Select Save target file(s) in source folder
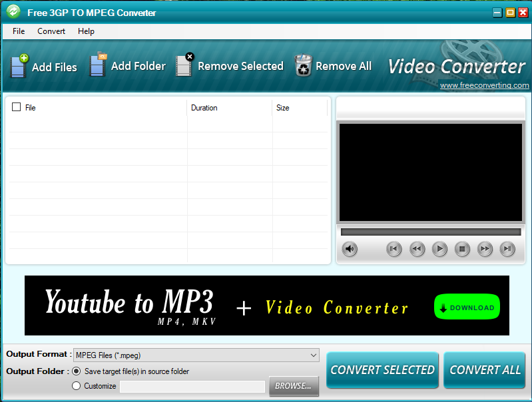This screenshot has height=402, width=532. pyautogui.click(x=77, y=371)
